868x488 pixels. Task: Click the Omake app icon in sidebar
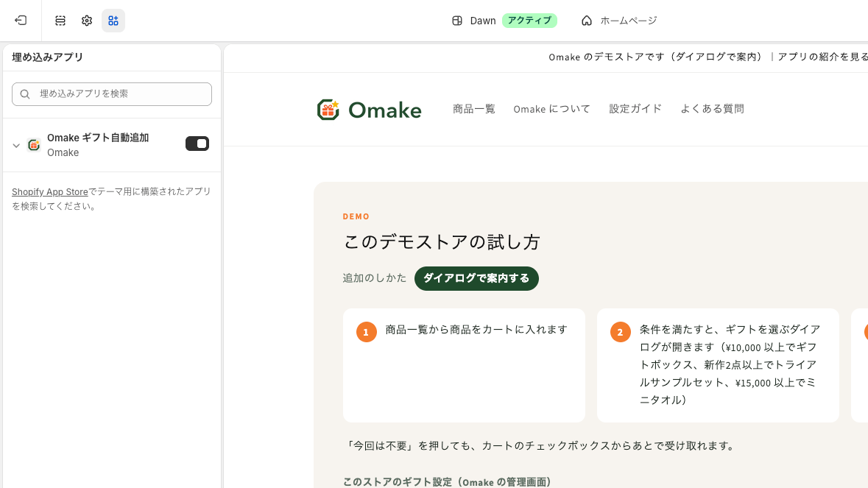34,145
